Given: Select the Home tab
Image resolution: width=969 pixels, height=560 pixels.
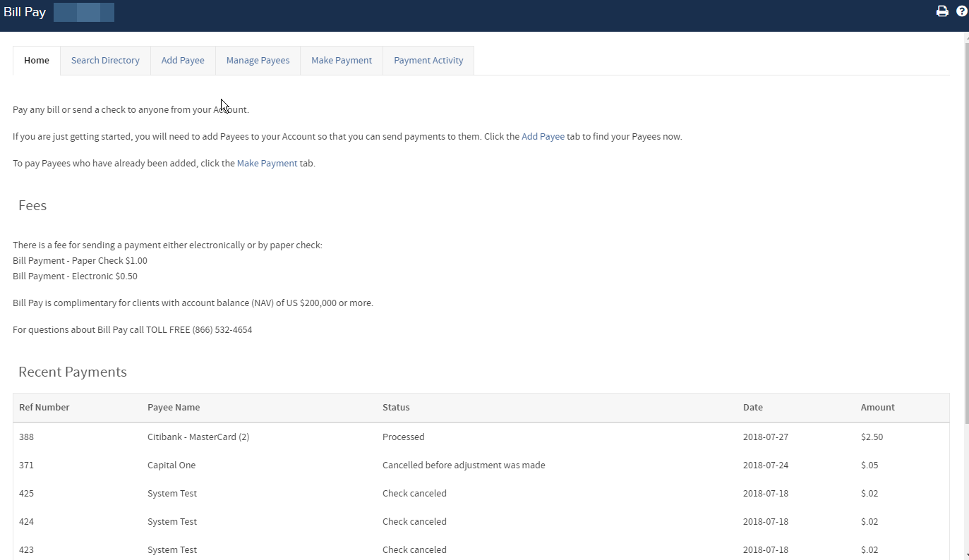Looking at the screenshot, I should pyautogui.click(x=37, y=61).
